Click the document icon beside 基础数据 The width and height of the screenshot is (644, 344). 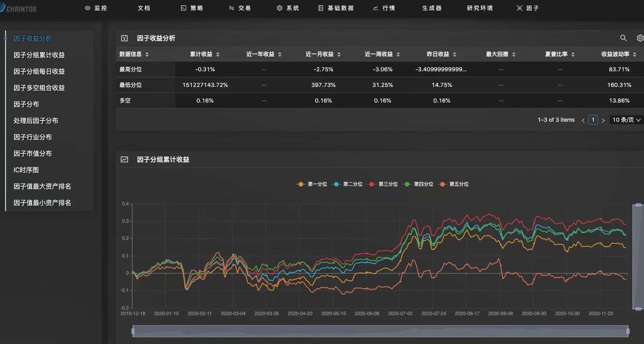(321, 8)
